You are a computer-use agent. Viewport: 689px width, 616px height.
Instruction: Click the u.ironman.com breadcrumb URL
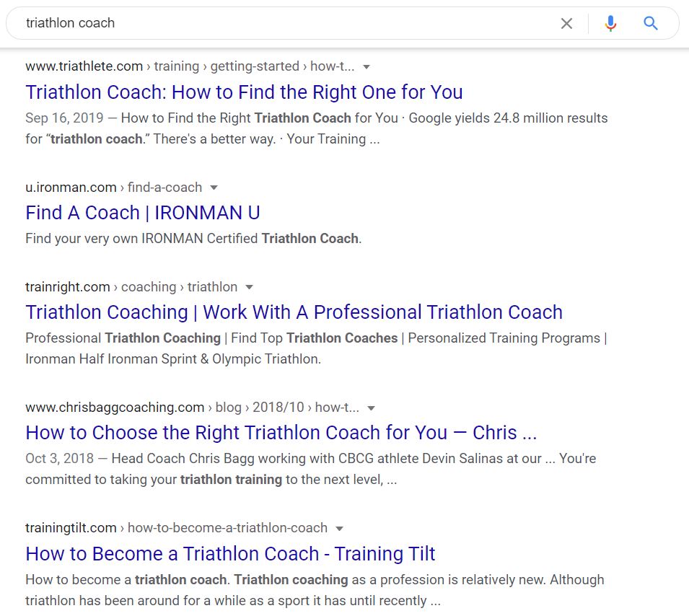click(x=114, y=188)
